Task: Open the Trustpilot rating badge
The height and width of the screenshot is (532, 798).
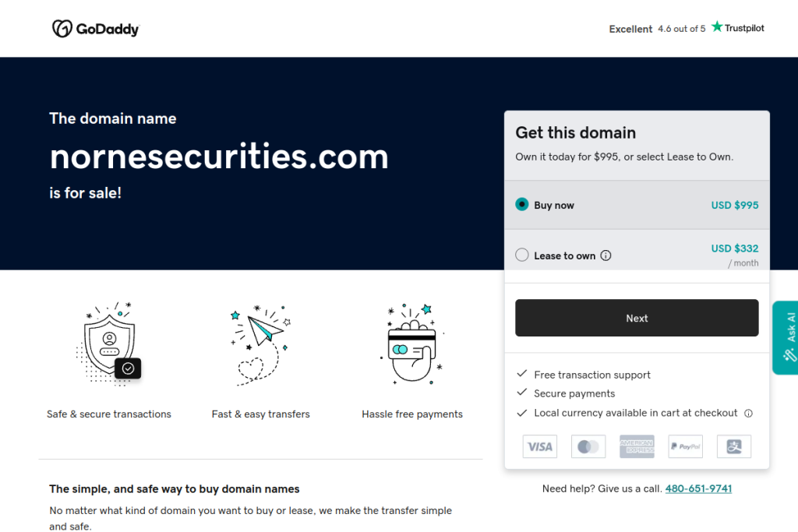Action: (x=687, y=28)
